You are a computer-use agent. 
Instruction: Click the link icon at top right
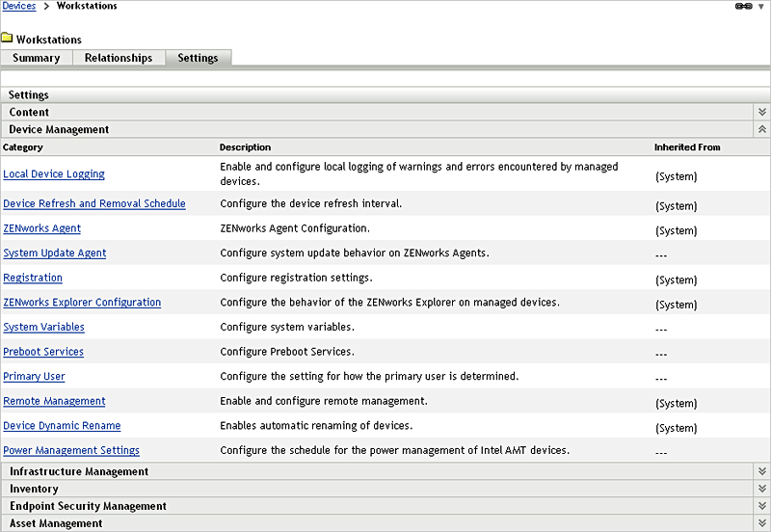coord(743,7)
